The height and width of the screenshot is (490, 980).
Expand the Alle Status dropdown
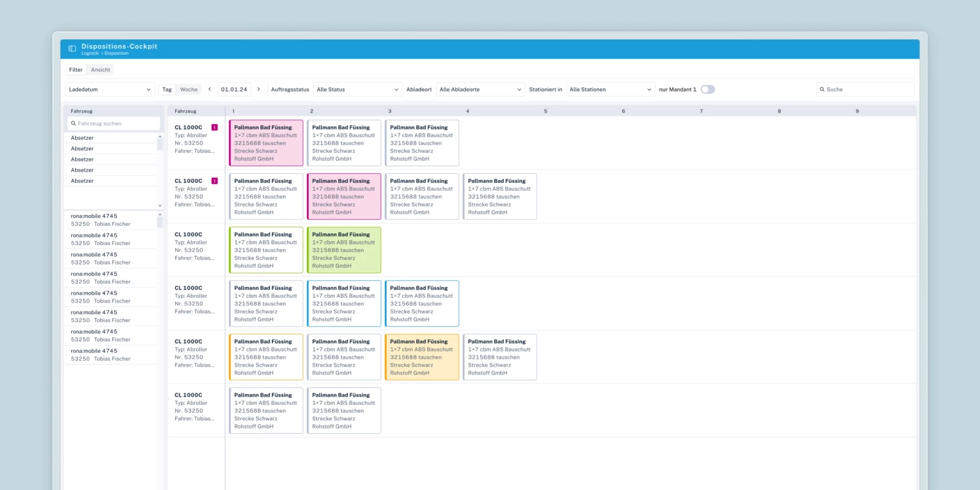(x=357, y=90)
